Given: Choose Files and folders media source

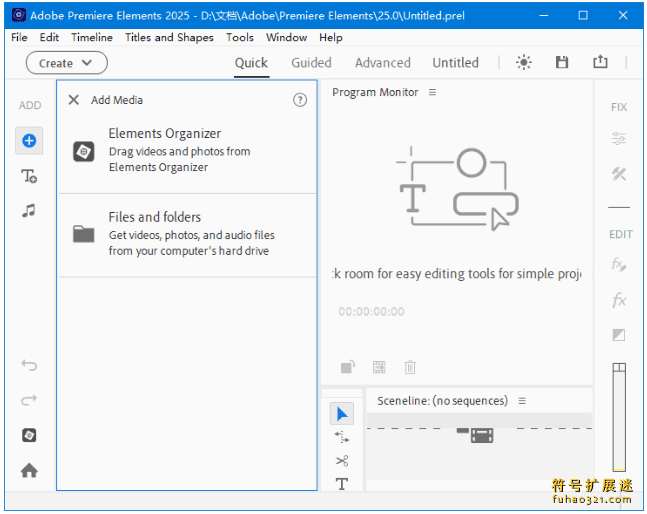Looking at the screenshot, I should (x=187, y=234).
